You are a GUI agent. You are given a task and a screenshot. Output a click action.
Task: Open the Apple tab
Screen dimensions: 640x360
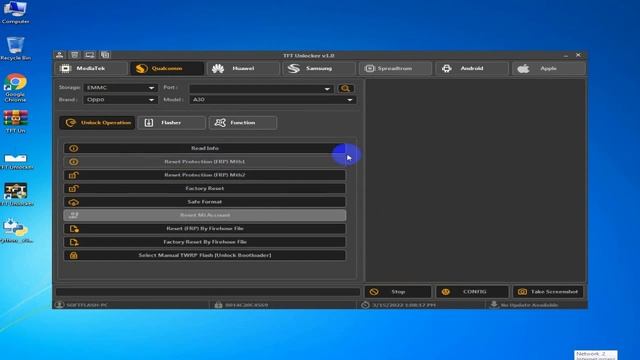549,69
